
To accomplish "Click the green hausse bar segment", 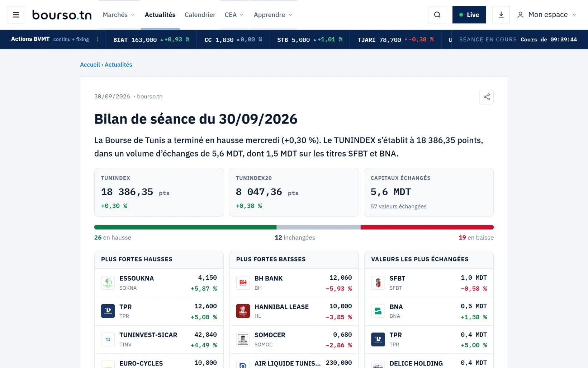I will pos(185,227).
